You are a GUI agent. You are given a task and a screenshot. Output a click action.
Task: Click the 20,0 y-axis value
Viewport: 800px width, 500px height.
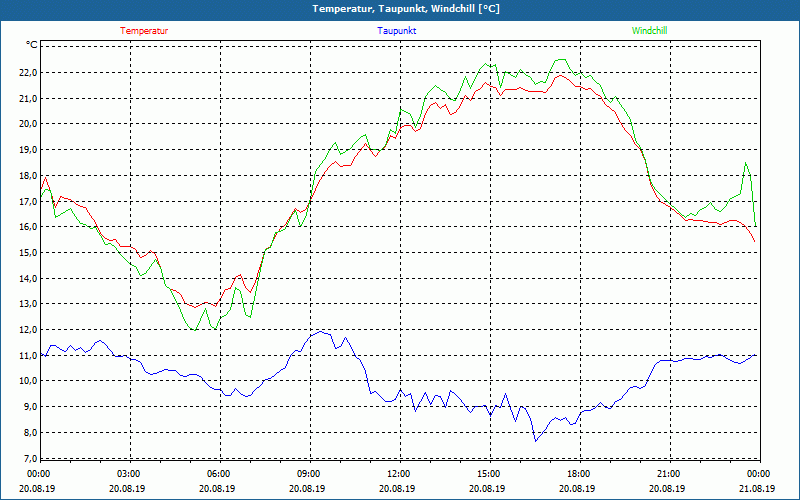(29, 123)
